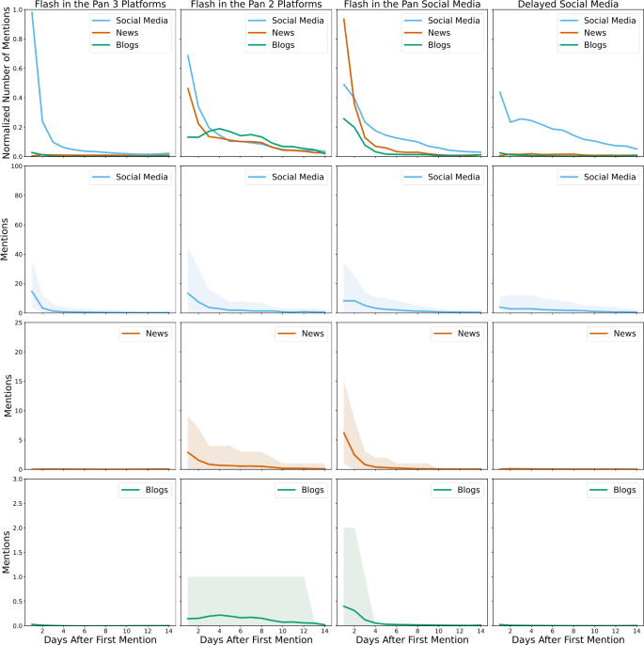Select Social Media legend text in 2 Platforms top chart
The height and width of the screenshot is (645, 644).
coord(298,20)
